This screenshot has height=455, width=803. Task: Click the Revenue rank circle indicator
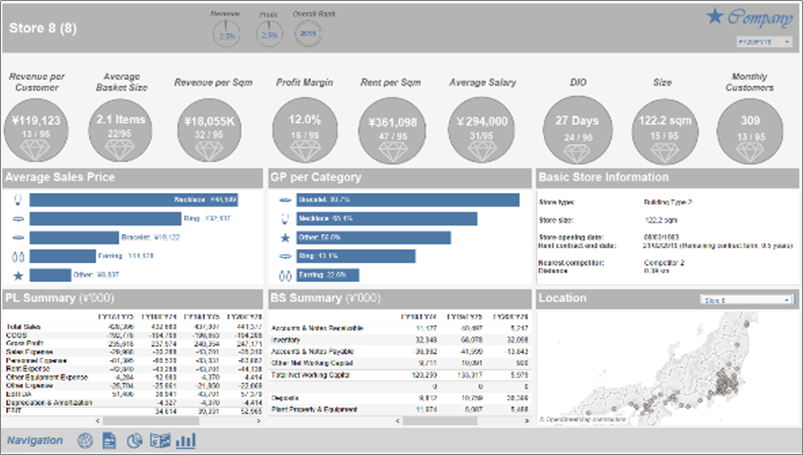(x=226, y=34)
